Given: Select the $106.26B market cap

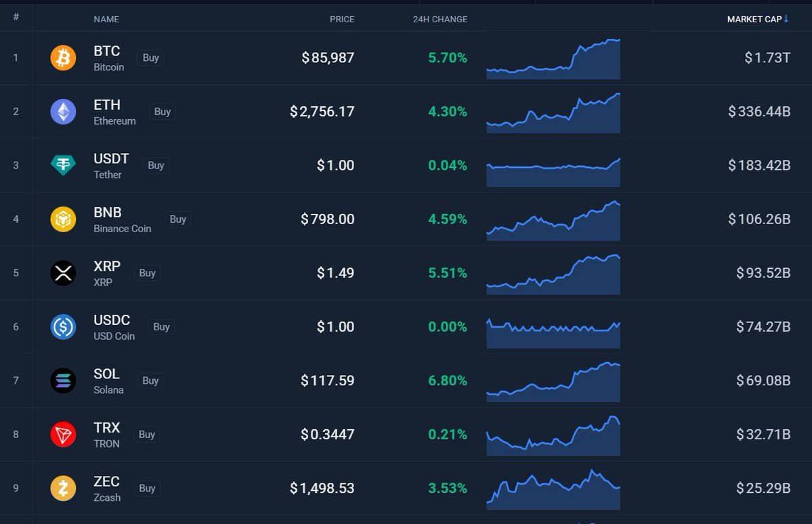Looking at the screenshot, I should 759,219.
